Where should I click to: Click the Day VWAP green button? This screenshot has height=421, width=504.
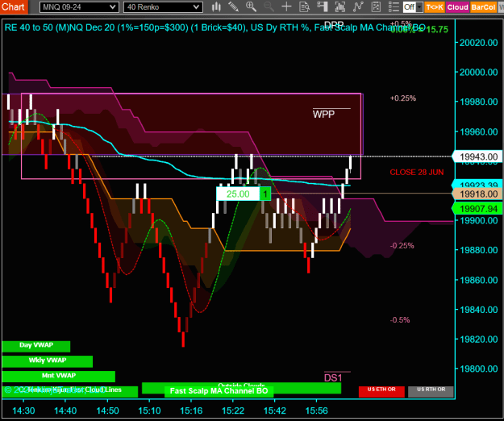pos(36,346)
